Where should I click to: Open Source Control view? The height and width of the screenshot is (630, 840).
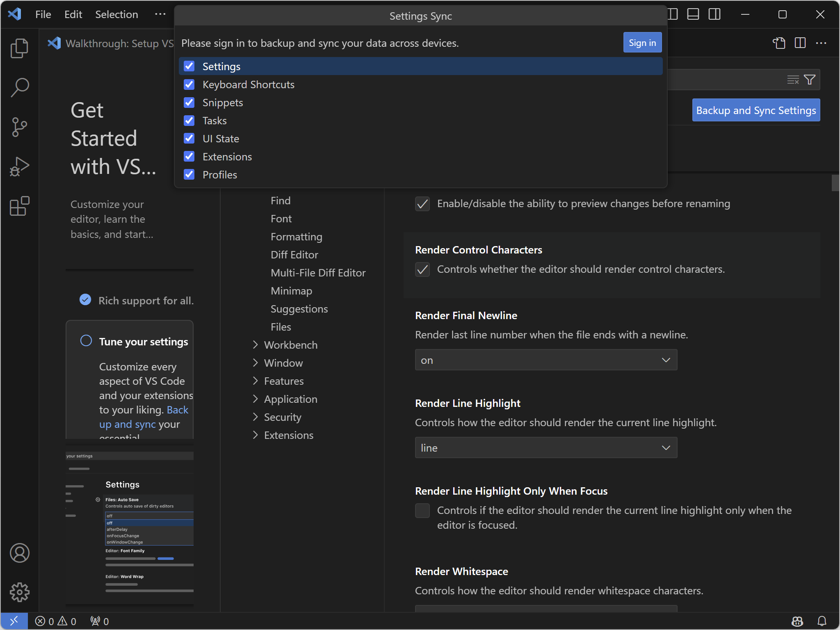(x=19, y=127)
